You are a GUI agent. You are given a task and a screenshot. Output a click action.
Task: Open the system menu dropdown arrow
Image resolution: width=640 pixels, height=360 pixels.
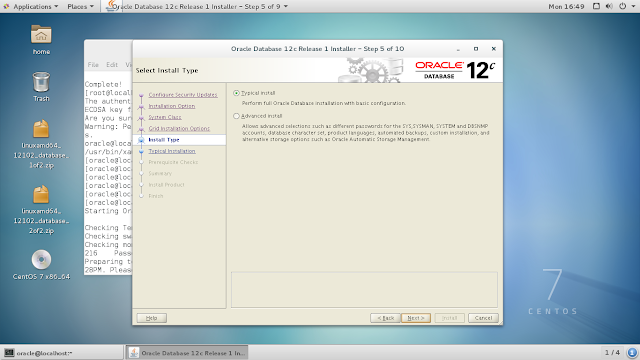[x=634, y=7]
